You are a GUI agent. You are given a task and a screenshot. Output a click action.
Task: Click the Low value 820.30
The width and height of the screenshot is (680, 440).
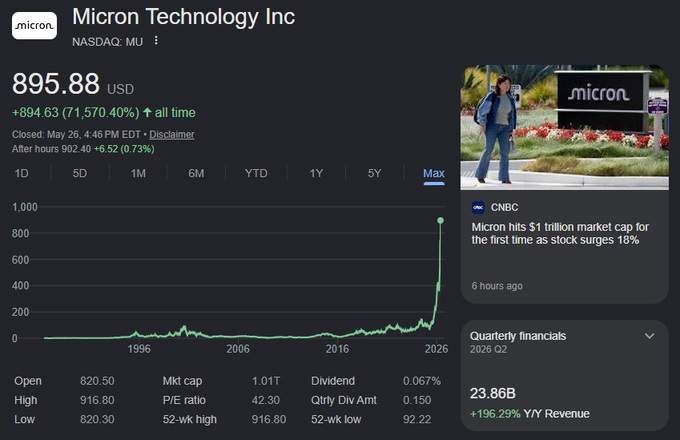pyautogui.click(x=97, y=419)
